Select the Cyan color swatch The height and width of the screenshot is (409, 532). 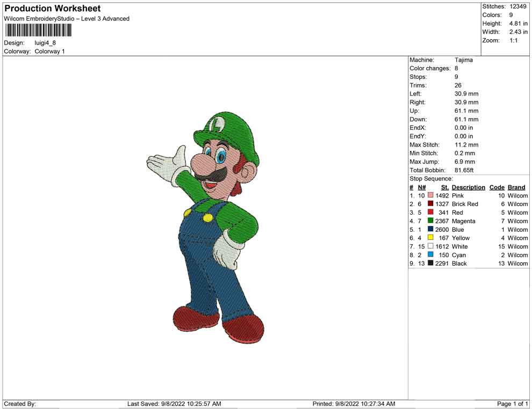point(430,255)
